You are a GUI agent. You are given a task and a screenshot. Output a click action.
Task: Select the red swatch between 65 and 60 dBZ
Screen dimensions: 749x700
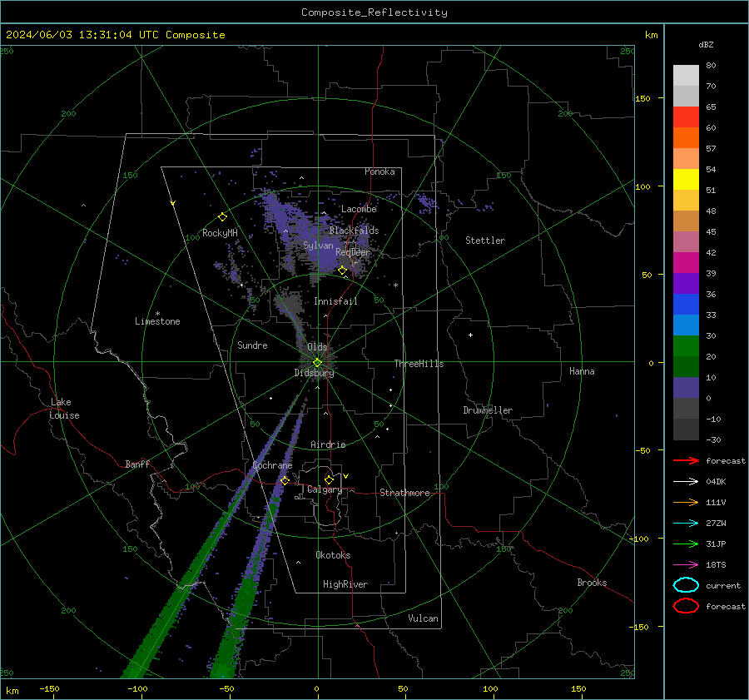(x=686, y=117)
